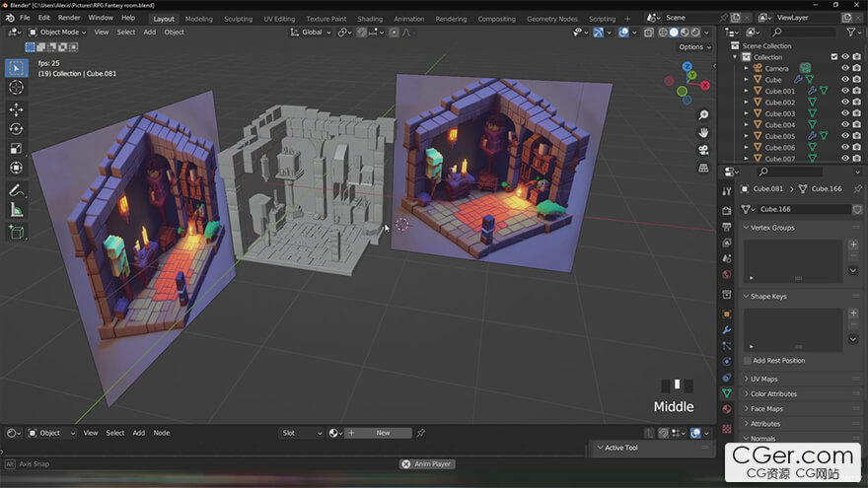Select the Transform tool

click(x=16, y=168)
